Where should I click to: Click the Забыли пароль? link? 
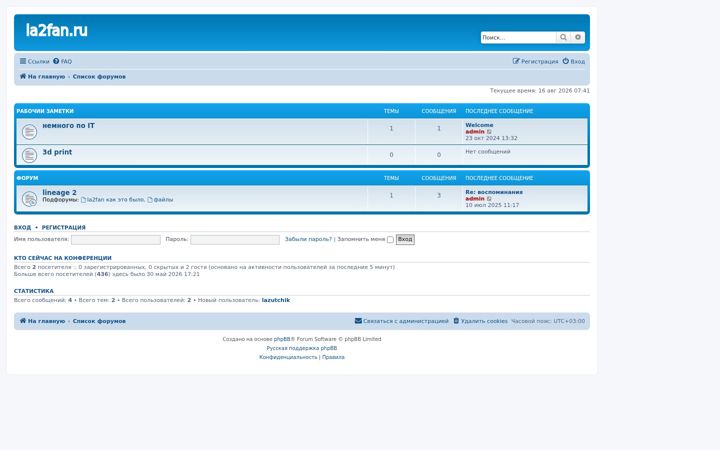coord(308,239)
